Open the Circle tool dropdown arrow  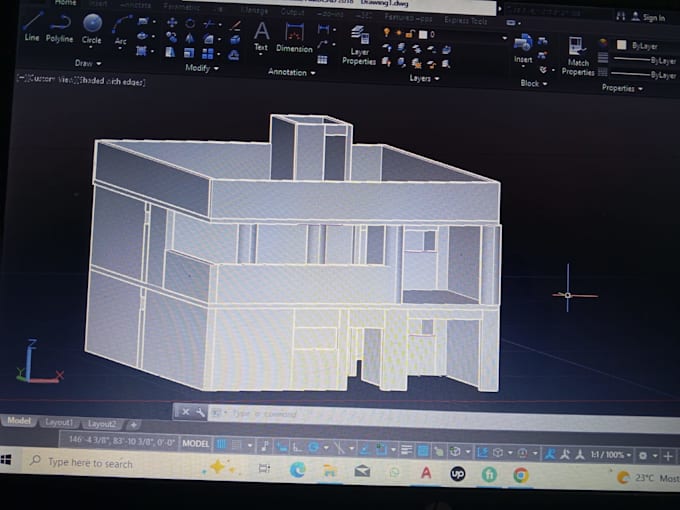(x=91, y=46)
